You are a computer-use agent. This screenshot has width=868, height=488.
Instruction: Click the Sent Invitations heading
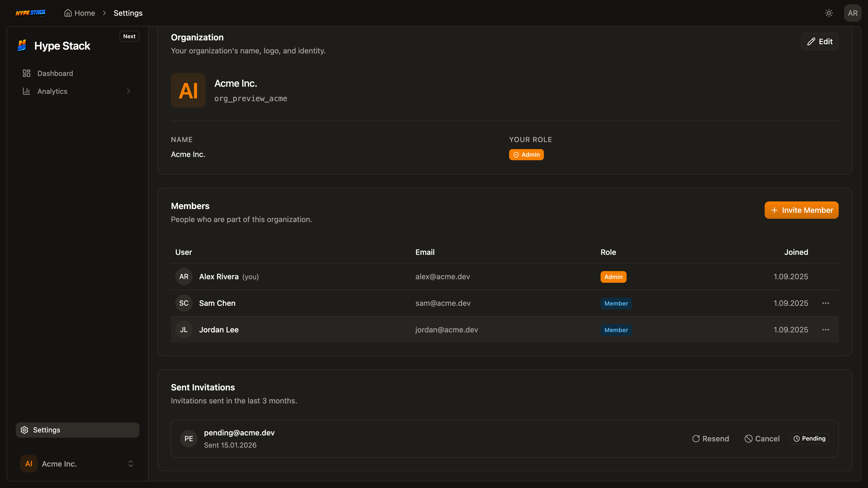click(x=203, y=387)
